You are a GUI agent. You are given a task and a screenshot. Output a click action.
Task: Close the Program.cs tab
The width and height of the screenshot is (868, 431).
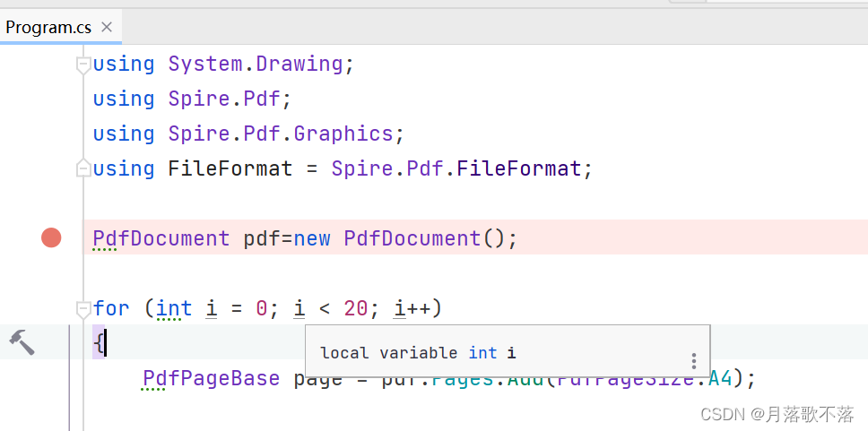pos(107,27)
